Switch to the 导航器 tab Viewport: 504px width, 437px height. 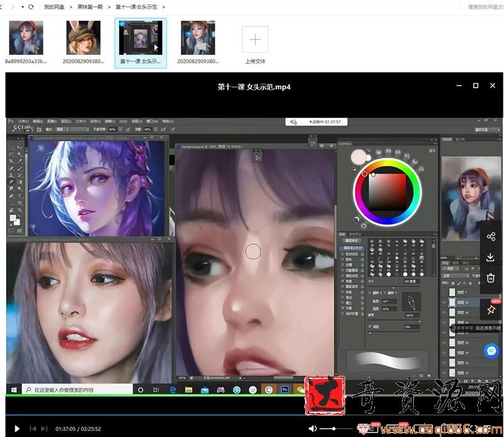pos(447,139)
